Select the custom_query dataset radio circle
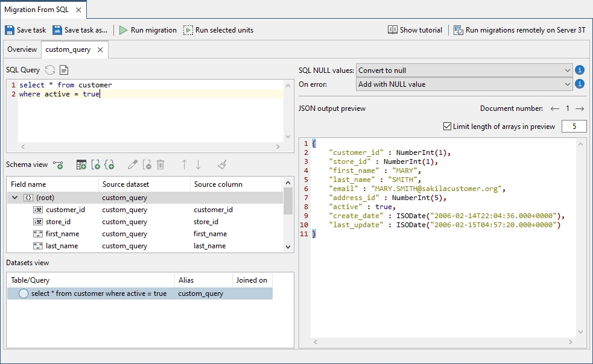This screenshot has width=593, height=364. (x=24, y=293)
